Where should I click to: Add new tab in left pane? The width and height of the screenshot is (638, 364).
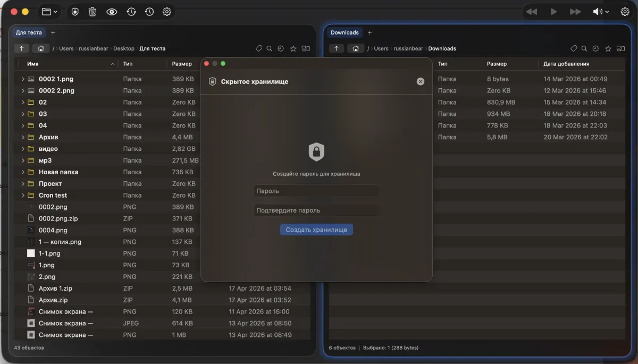(53, 32)
